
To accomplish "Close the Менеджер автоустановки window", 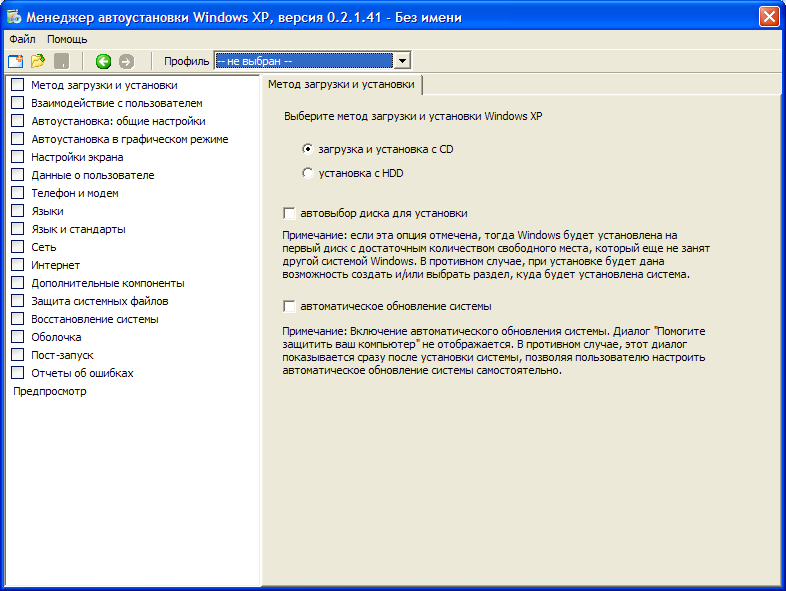I will click(x=769, y=17).
